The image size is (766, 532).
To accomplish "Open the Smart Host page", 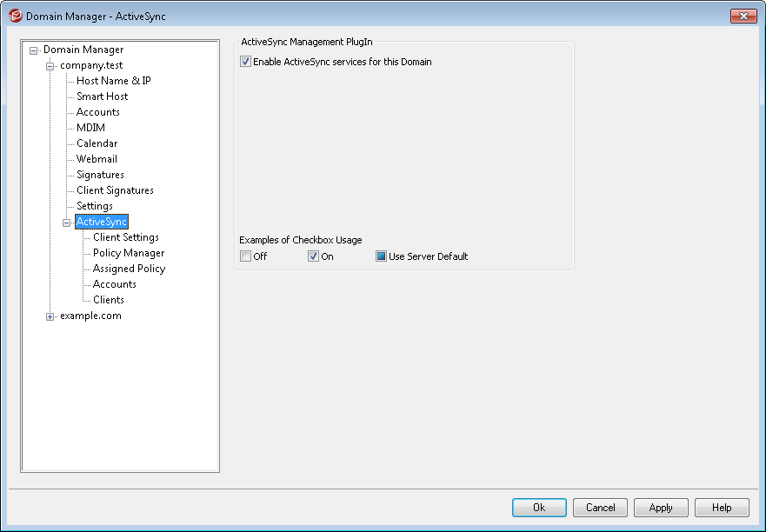I will coord(102,96).
